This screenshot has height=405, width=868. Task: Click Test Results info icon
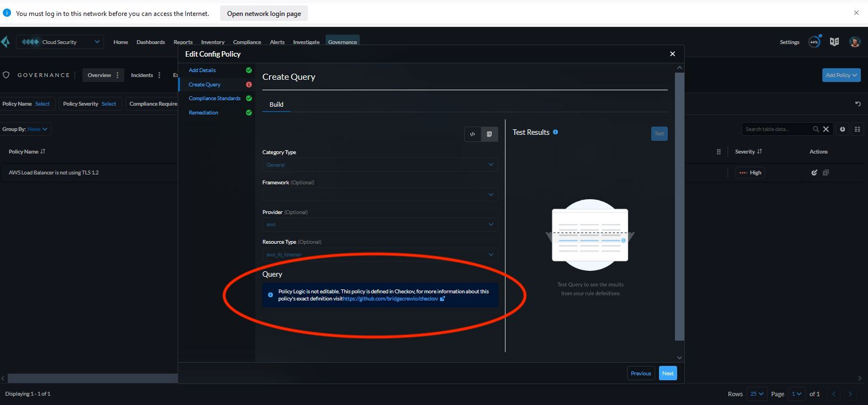[x=556, y=132]
